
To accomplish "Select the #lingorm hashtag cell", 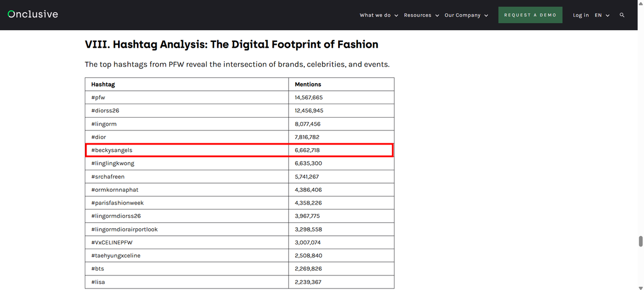I will [x=186, y=124].
